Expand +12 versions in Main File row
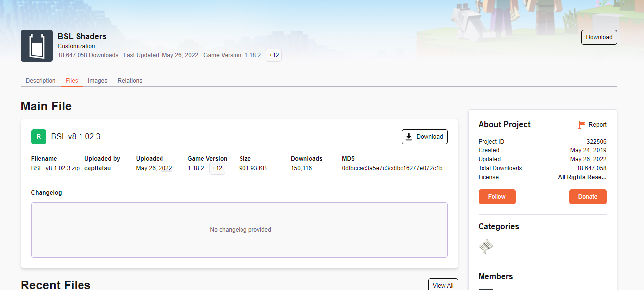Screen dimensions: 644x290 point(217,168)
